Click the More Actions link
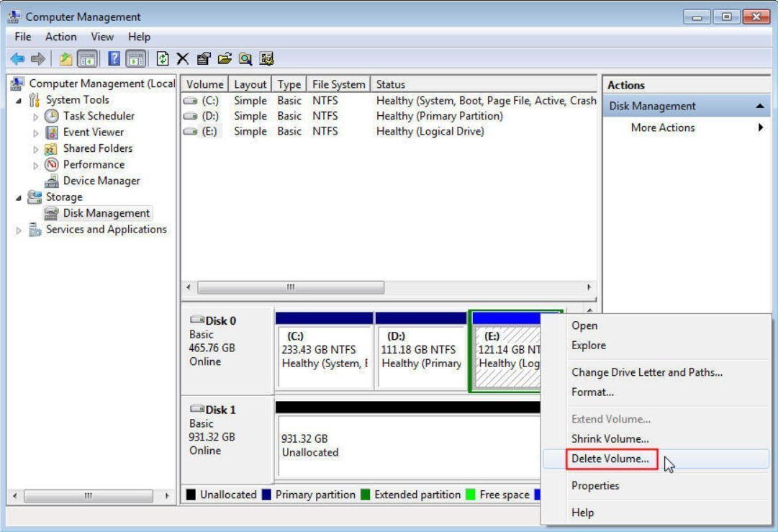The width and height of the screenshot is (778, 532). 663,127
